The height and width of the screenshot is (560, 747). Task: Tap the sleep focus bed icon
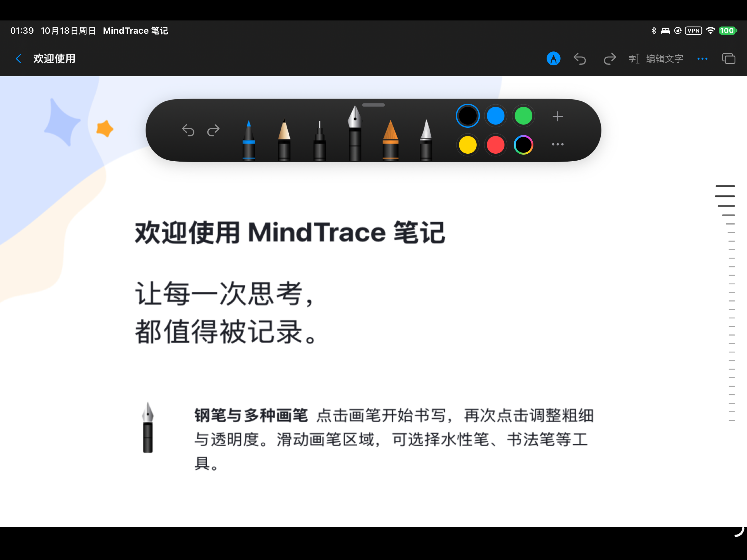click(665, 31)
